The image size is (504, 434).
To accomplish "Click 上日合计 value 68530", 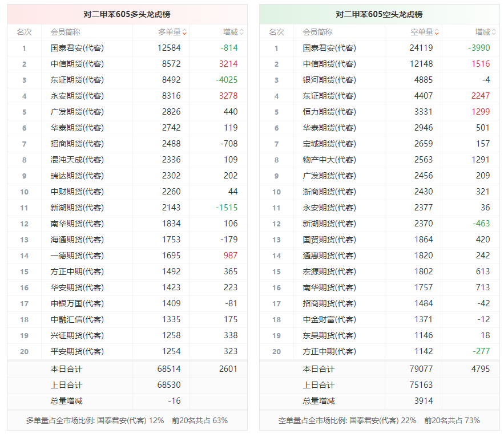I will (169, 385).
